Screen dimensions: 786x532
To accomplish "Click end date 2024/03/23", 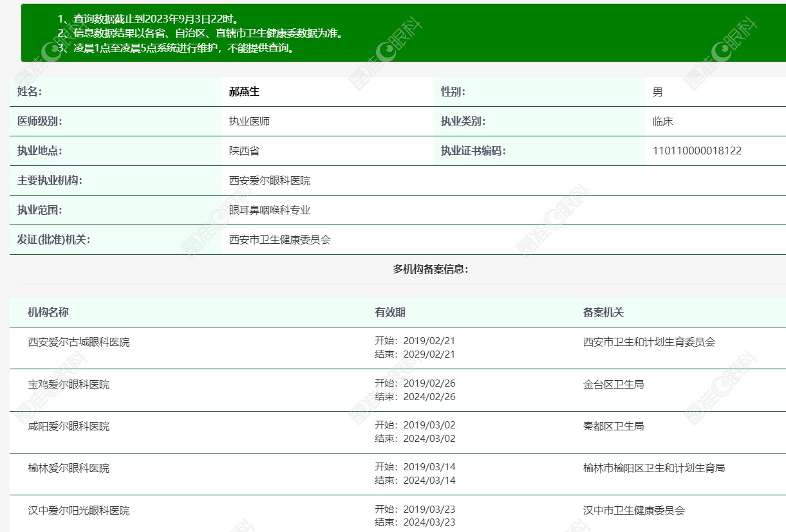I will click(429, 522).
